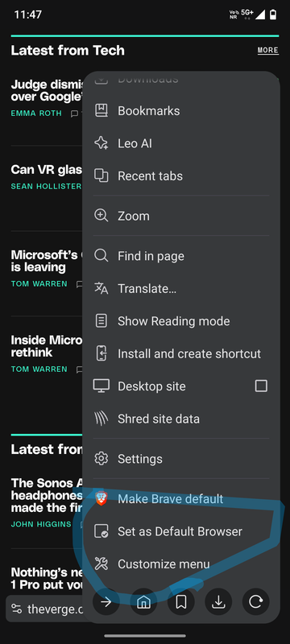
Task: Open Customize menu option
Action: (180, 564)
